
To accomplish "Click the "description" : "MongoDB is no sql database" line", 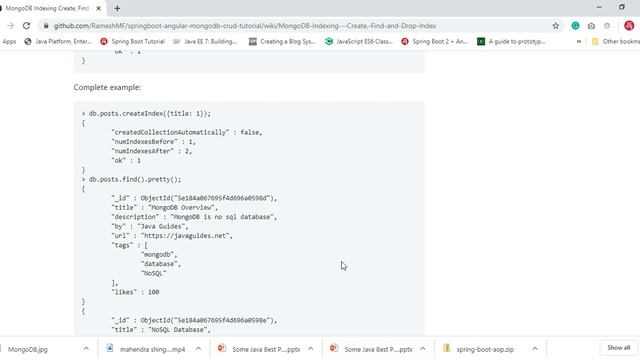I will (194, 217).
